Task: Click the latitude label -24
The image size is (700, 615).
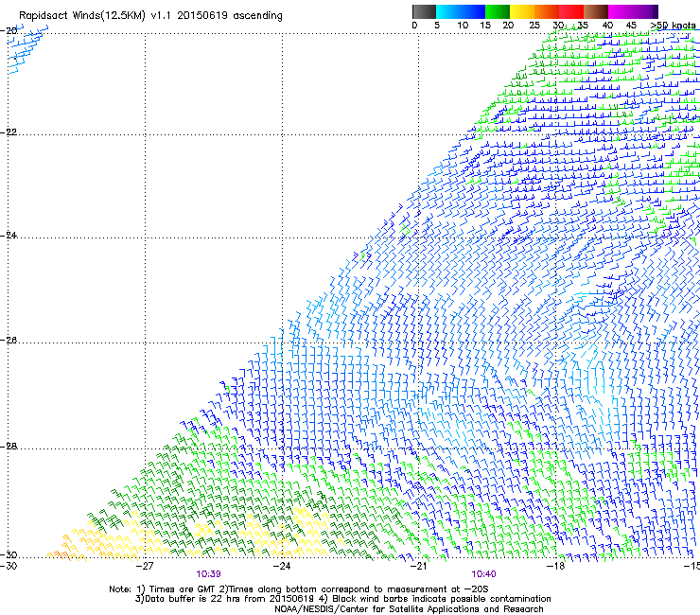Action: (9, 236)
